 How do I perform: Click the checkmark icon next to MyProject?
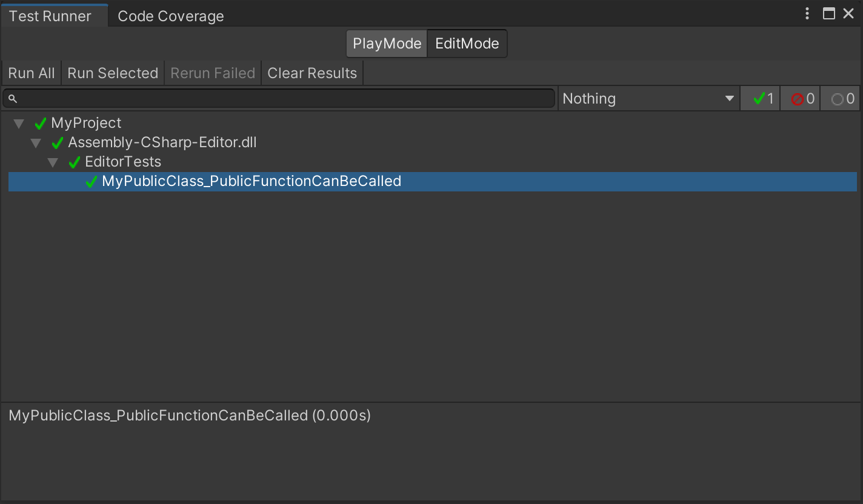(41, 123)
